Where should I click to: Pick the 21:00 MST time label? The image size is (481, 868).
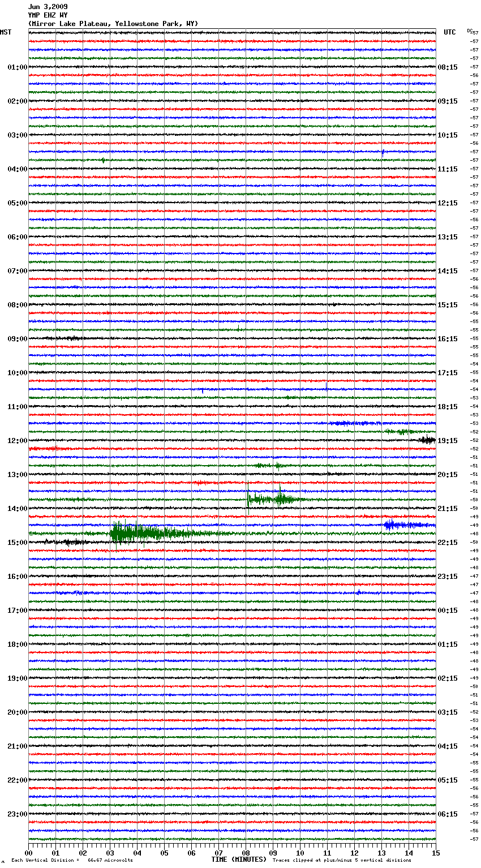pyautogui.click(x=18, y=746)
